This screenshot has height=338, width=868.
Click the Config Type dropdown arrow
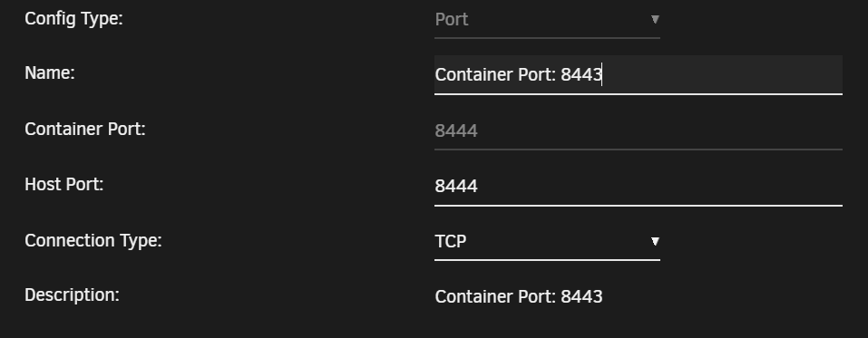pyautogui.click(x=655, y=19)
